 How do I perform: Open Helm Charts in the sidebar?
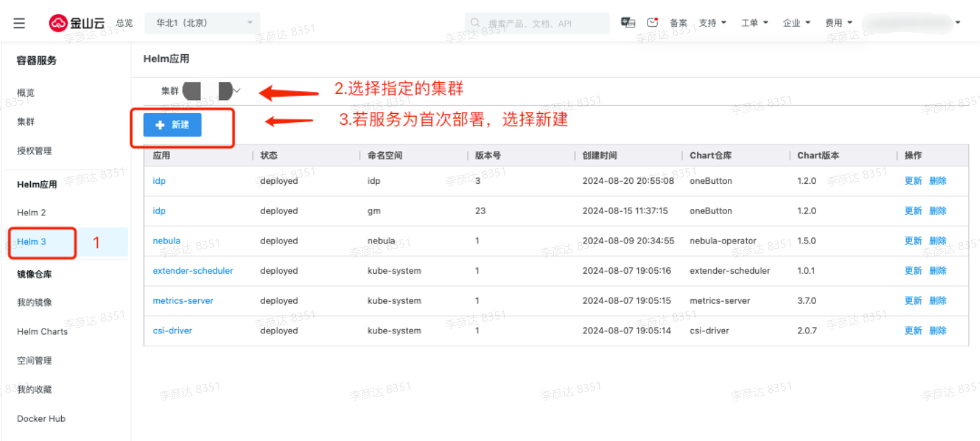[x=42, y=331]
